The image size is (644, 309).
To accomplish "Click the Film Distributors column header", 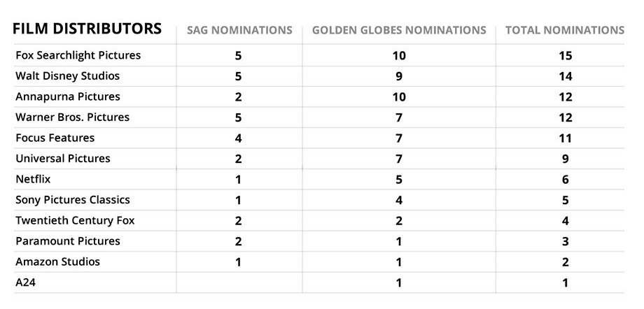I will [x=87, y=29].
